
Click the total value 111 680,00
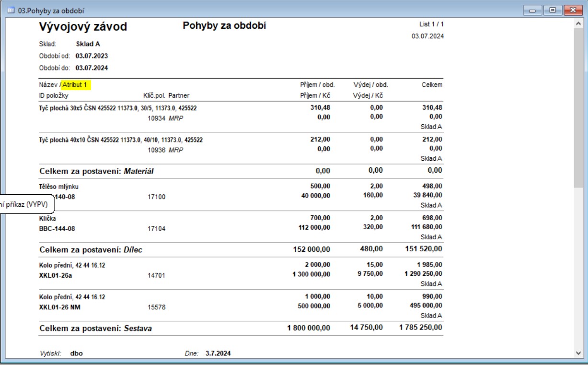[x=427, y=227]
